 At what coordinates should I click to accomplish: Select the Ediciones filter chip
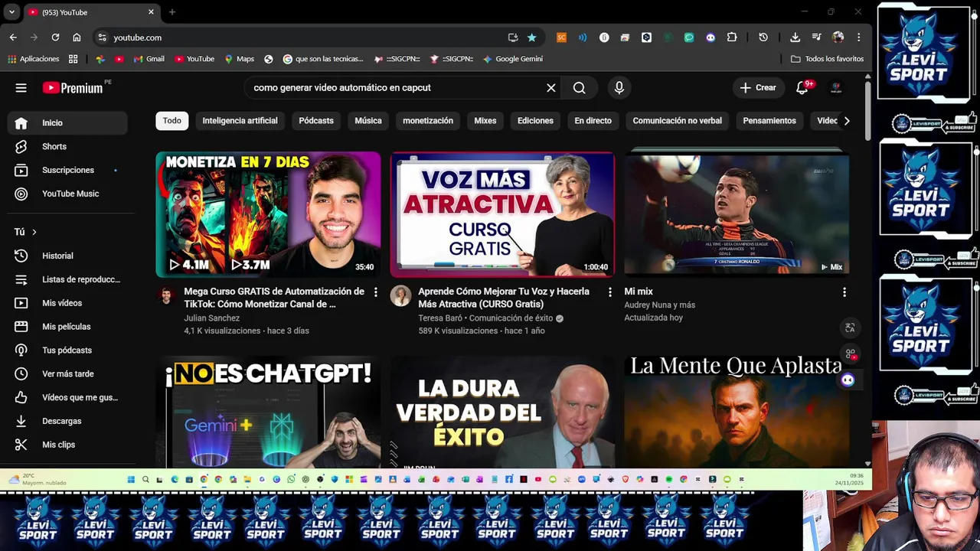coord(535,121)
